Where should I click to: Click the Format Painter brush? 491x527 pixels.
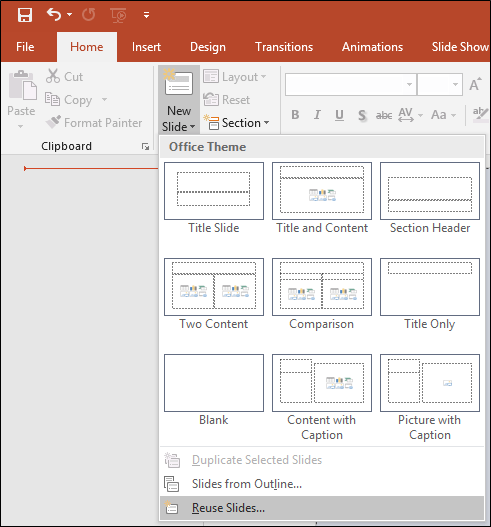[x=53, y=122]
